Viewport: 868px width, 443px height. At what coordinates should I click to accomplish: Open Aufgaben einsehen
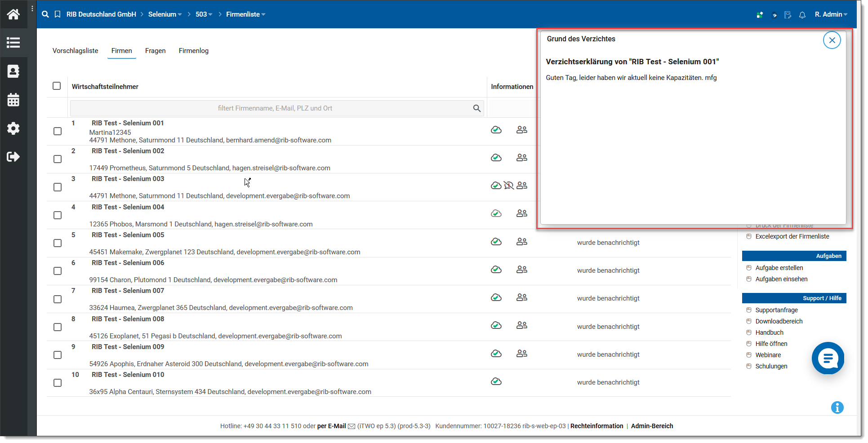tap(781, 279)
